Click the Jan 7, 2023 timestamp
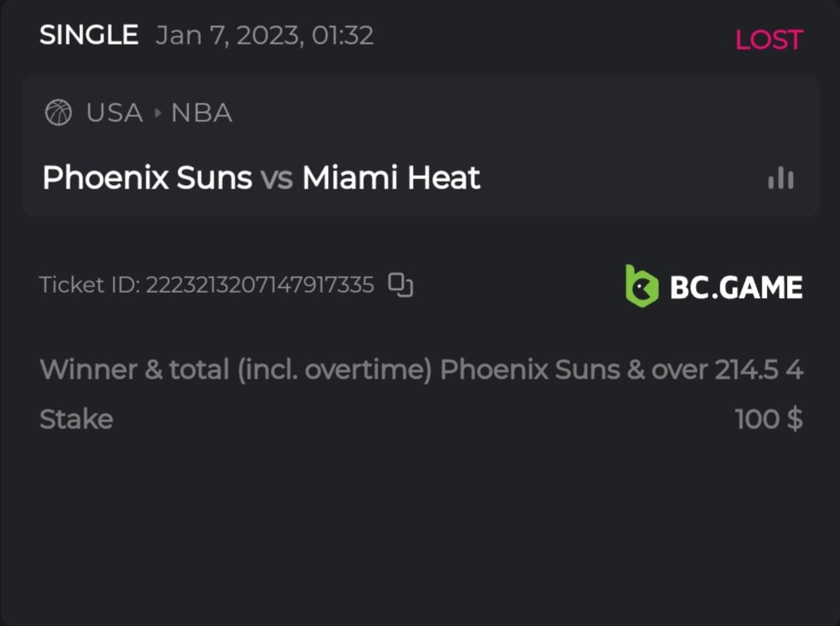 pos(264,35)
